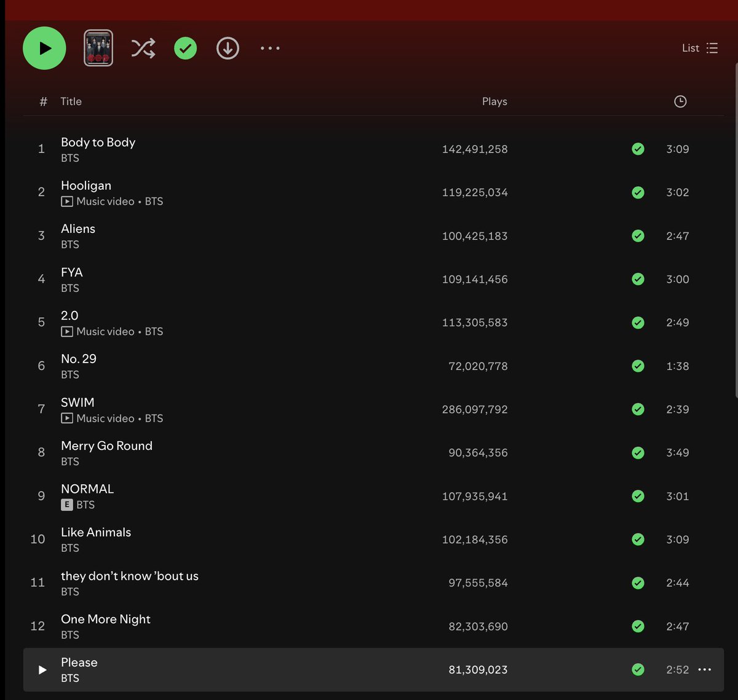Download the album with the download arrow icon
The image size is (738, 700).
click(x=228, y=48)
